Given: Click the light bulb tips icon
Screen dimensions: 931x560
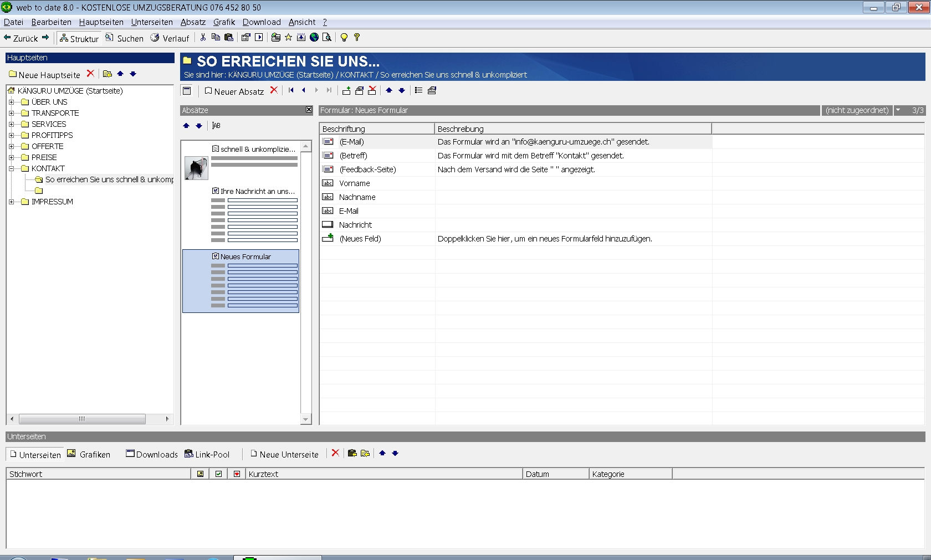Looking at the screenshot, I should coord(344,38).
